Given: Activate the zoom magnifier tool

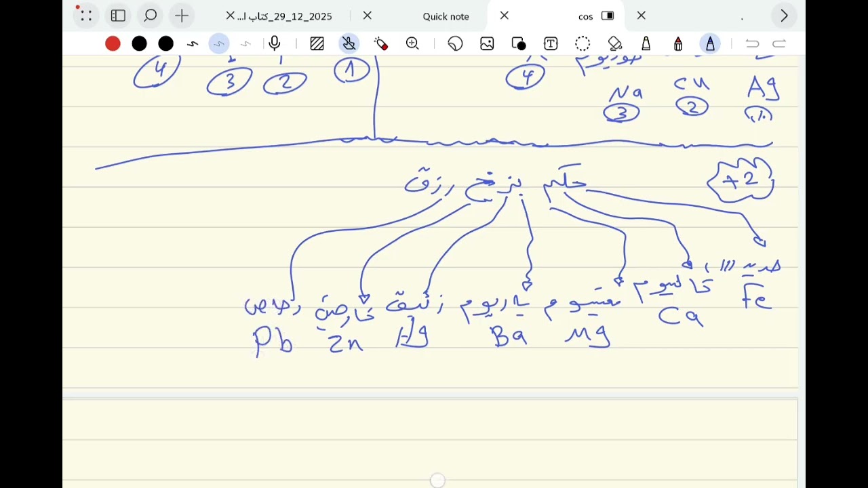Looking at the screenshot, I should [412, 44].
